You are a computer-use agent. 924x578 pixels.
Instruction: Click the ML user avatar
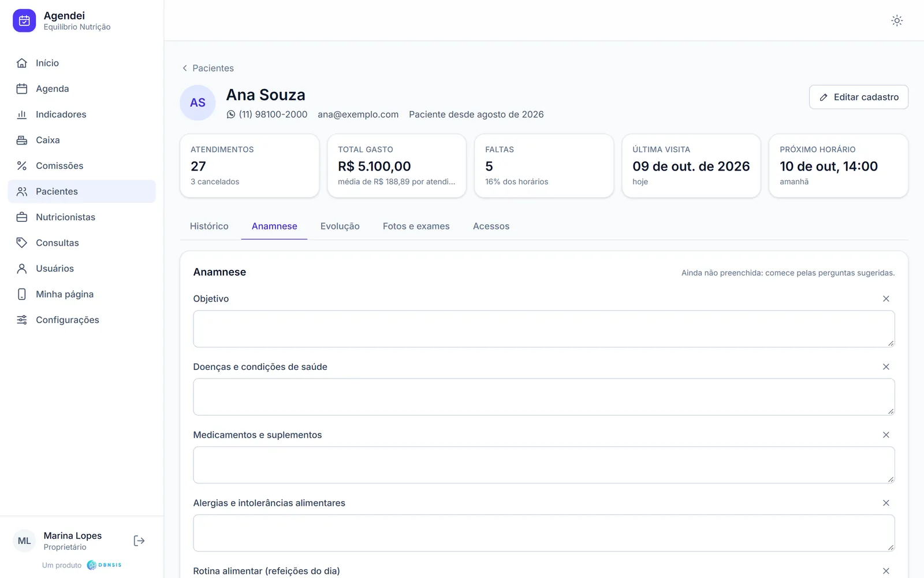pyautogui.click(x=24, y=541)
